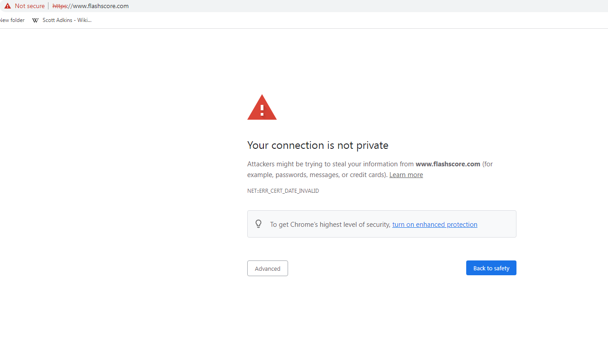Open the "New folder" bookmarks folder
The image size is (608, 364).
click(x=12, y=20)
